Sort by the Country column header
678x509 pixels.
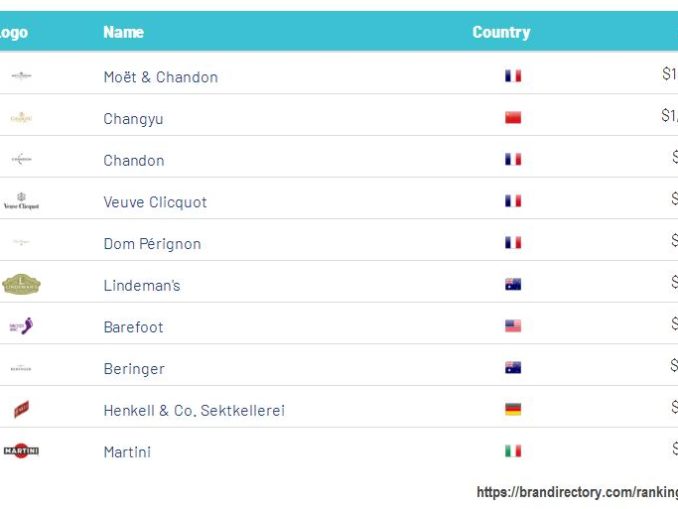[501, 32]
